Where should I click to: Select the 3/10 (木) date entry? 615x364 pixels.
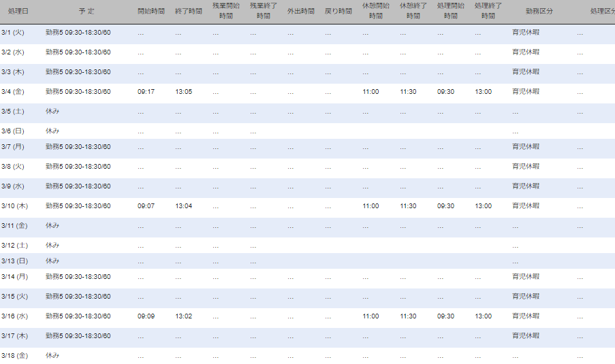[x=14, y=205]
